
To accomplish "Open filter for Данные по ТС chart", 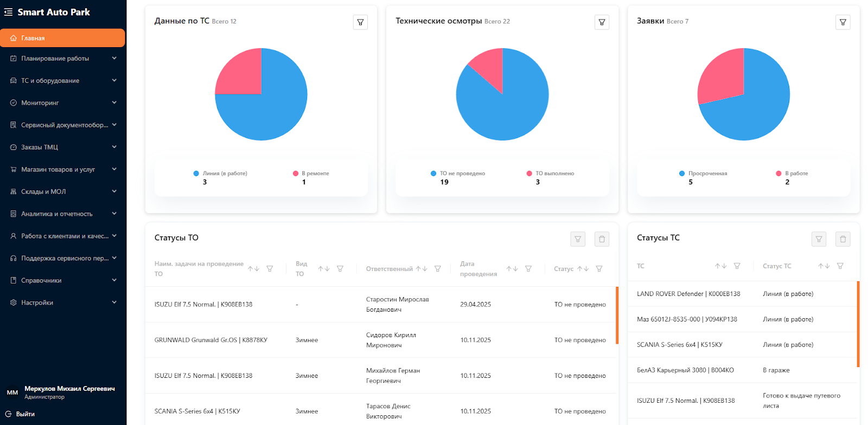I will (x=360, y=22).
